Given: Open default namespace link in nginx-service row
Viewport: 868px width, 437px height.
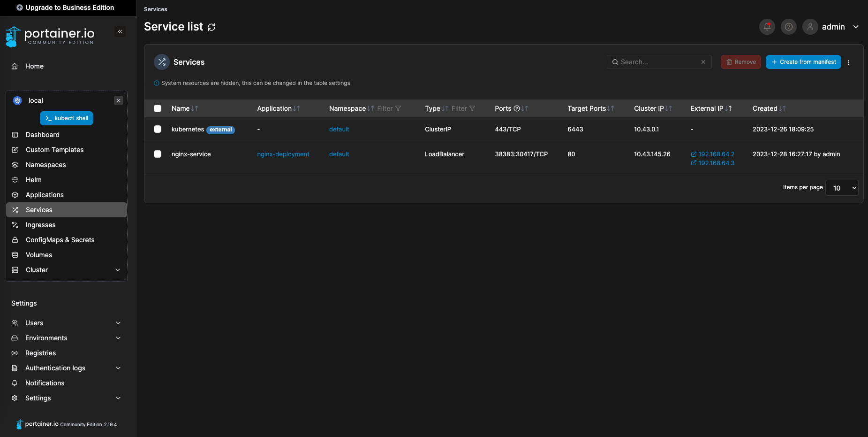Looking at the screenshot, I should tap(339, 154).
